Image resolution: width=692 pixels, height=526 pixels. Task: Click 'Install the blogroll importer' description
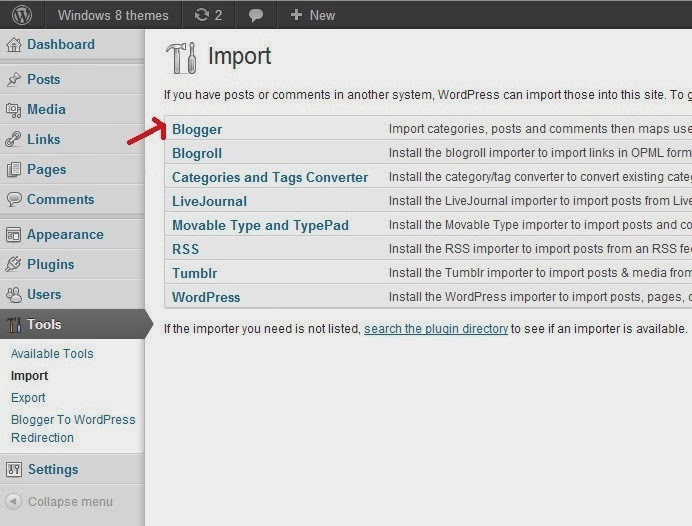[540, 153]
